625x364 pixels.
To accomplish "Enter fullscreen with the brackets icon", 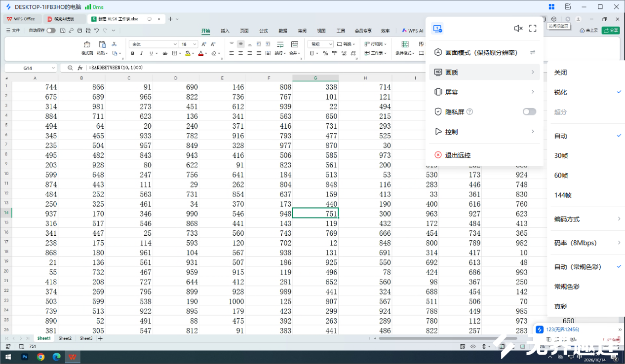I will click(x=533, y=29).
